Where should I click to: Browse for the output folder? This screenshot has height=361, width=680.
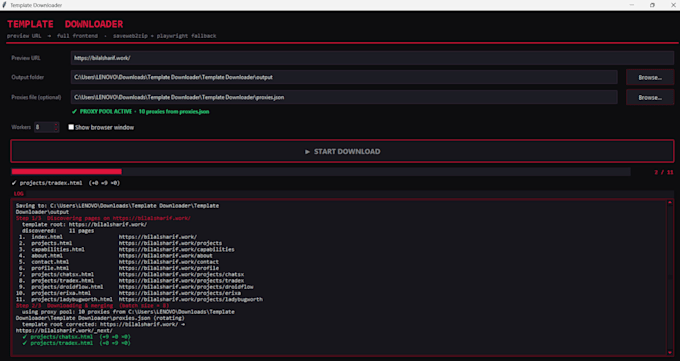650,77
